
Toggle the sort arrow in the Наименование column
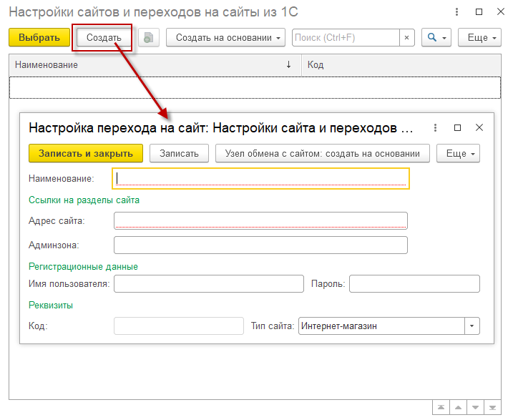288,65
